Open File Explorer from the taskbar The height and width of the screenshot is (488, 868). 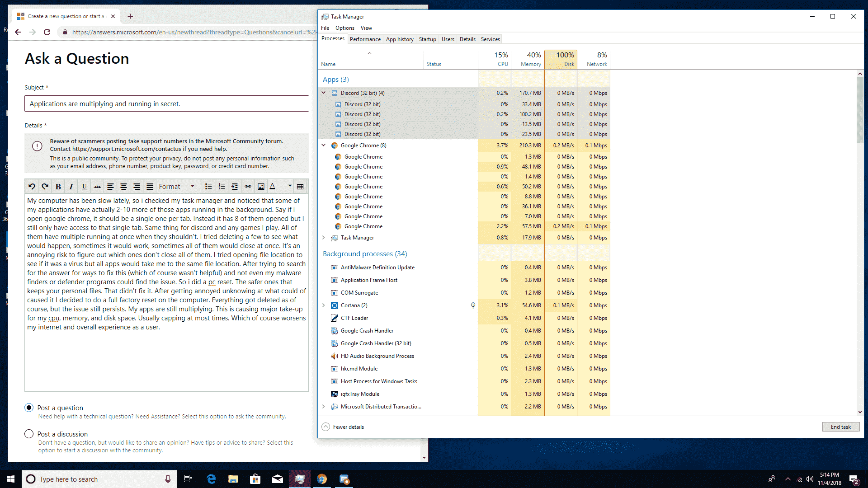(x=233, y=479)
